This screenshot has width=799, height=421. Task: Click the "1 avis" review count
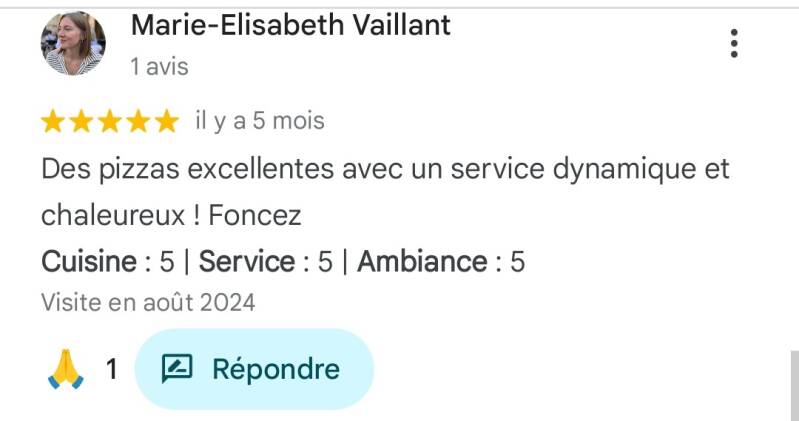click(x=159, y=67)
